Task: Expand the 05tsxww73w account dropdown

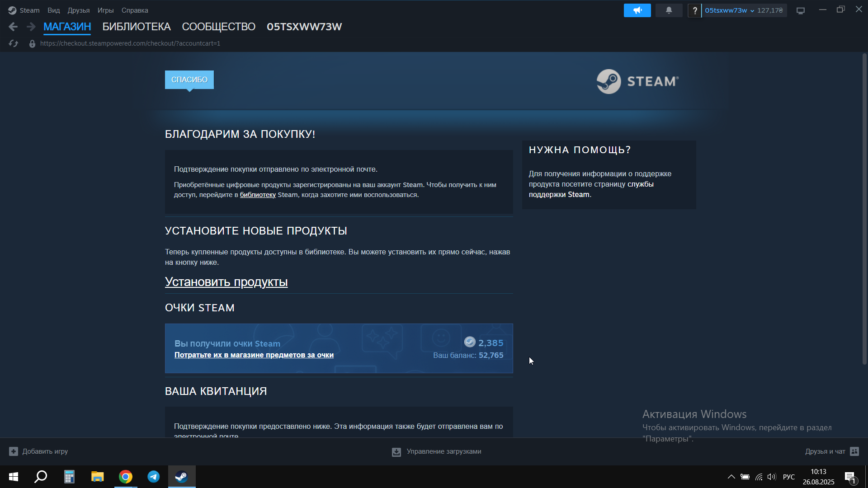Action: pos(729,10)
